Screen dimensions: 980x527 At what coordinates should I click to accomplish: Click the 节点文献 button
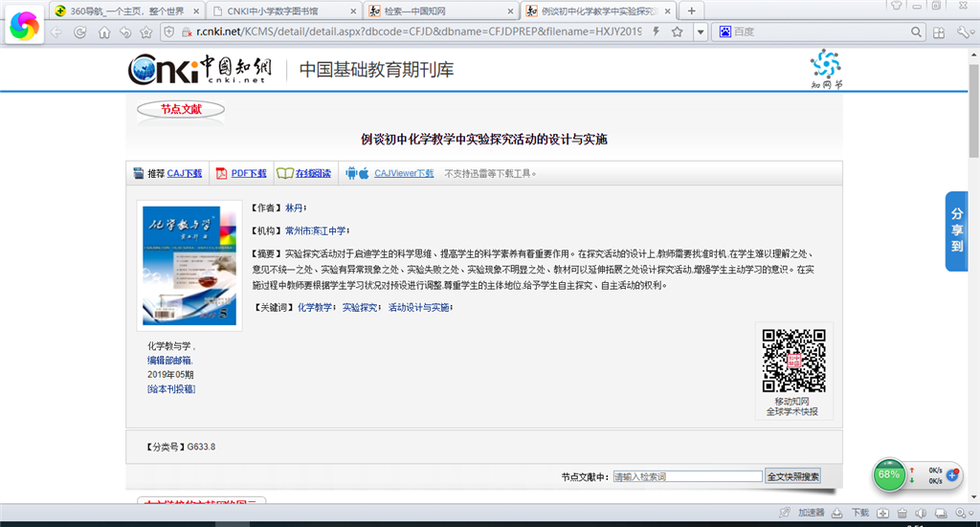pyautogui.click(x=181, y=109)
